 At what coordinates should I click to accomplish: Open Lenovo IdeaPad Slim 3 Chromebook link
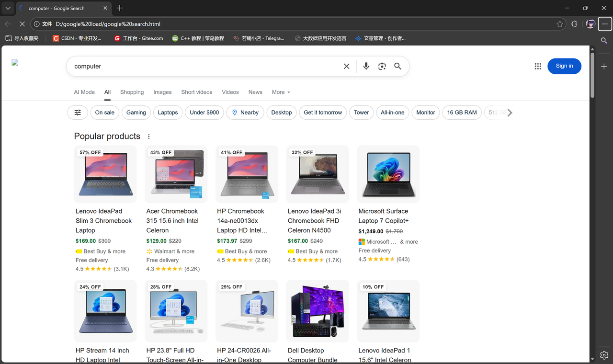pyautogui.click(x=103, y=221)
